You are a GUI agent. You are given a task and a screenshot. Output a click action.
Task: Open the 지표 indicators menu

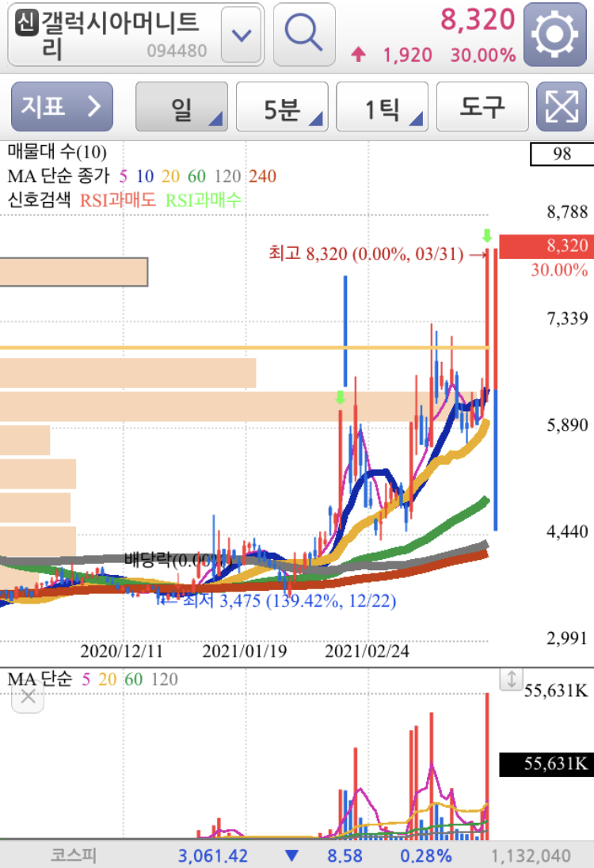pyautogui.click(x=62, y=106)
